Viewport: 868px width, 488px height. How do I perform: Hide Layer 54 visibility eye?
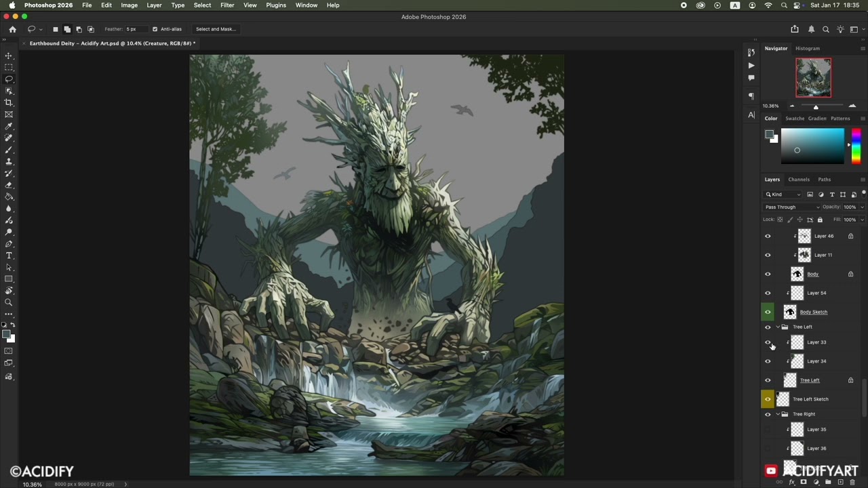768,293
